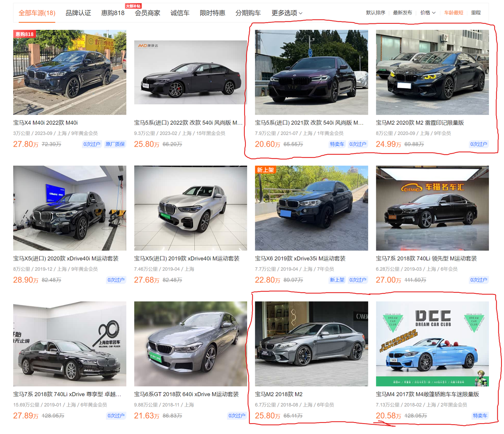Sort listings by 默认排序
504x434 pixels.
coord(376,13)
